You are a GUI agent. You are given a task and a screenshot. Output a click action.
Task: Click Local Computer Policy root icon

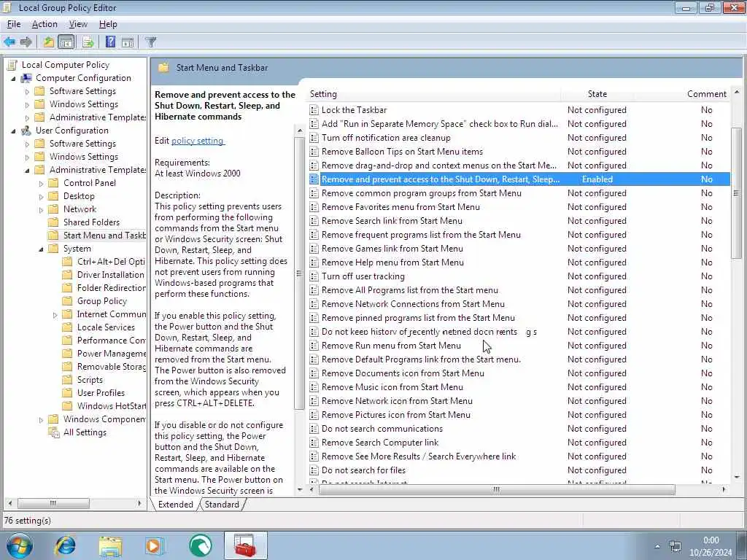[x=12, y=65]
